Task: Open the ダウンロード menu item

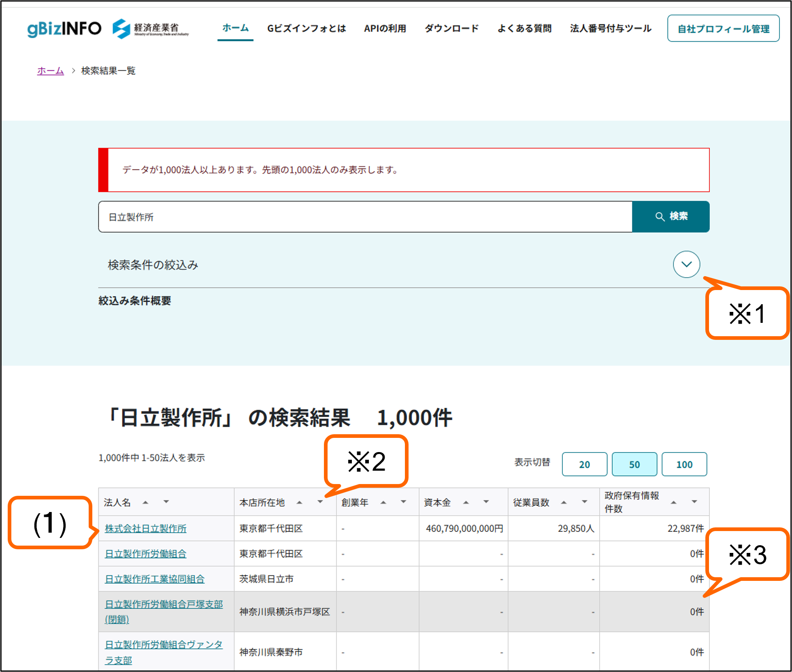Action: (x=451, y=28)
